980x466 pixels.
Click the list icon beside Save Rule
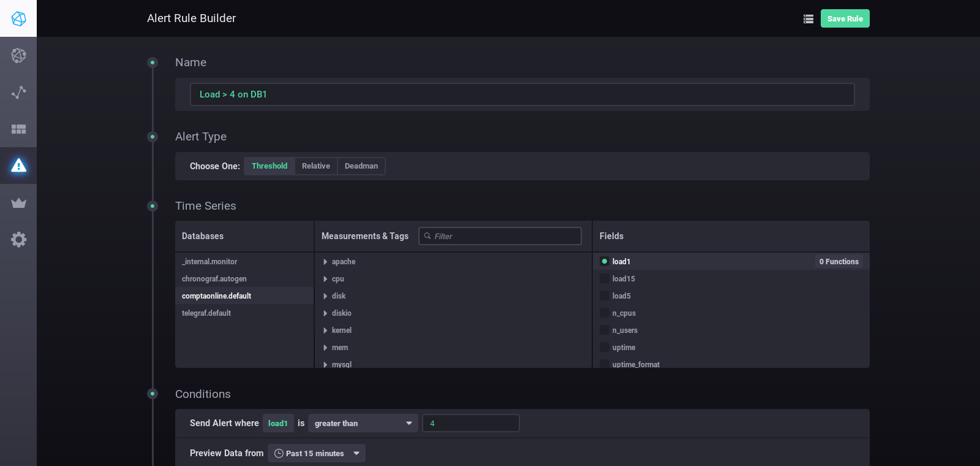point(809,19)
